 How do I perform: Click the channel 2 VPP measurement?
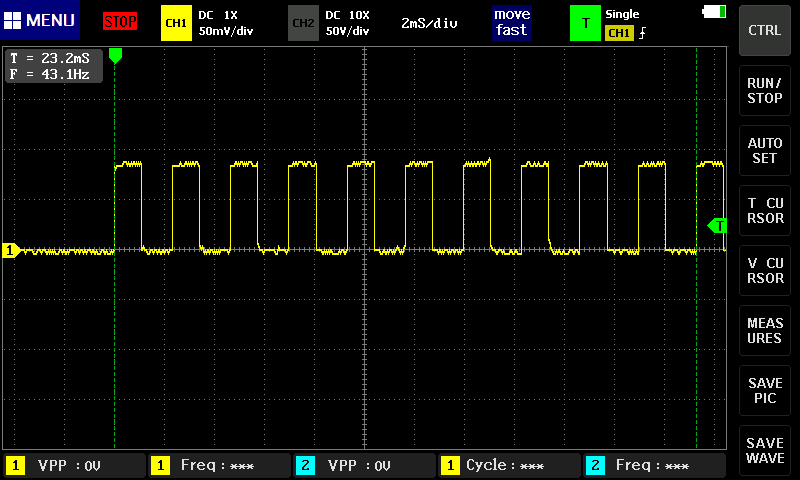click(x=364, y=466)
